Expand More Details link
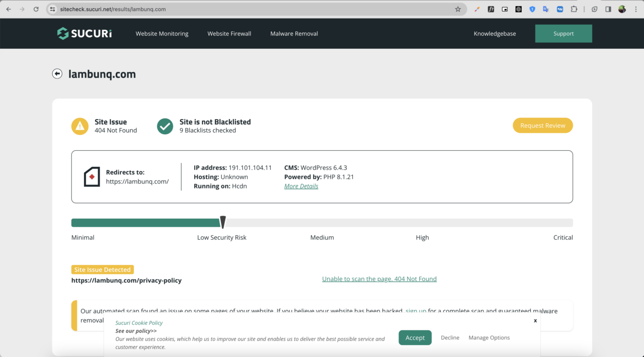 pos(301,186)
